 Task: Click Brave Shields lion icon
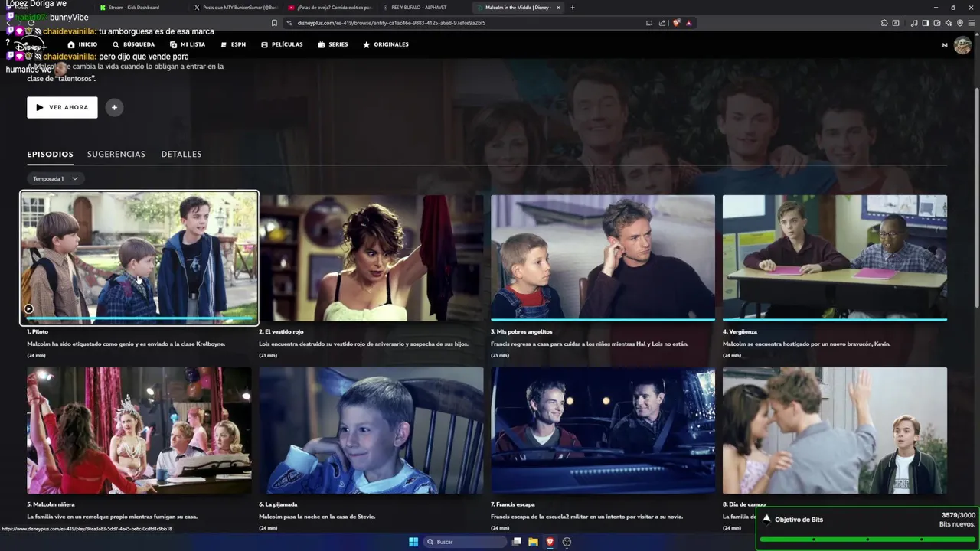pos(677,23)
